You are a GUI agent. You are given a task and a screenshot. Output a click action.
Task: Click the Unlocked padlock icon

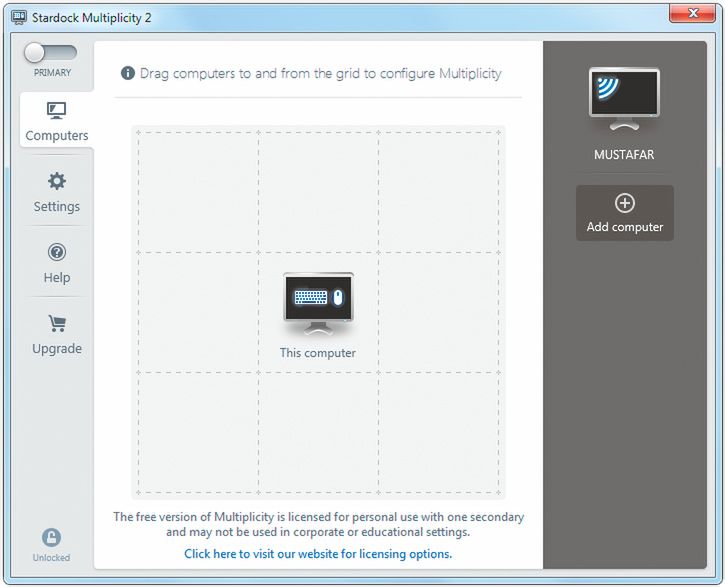pos(51,537)
